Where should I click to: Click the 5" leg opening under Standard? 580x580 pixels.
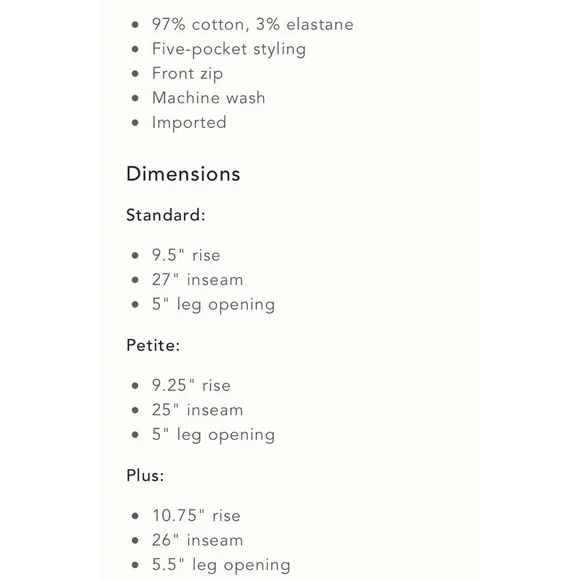pyautogui.click(x=213, y=305)
